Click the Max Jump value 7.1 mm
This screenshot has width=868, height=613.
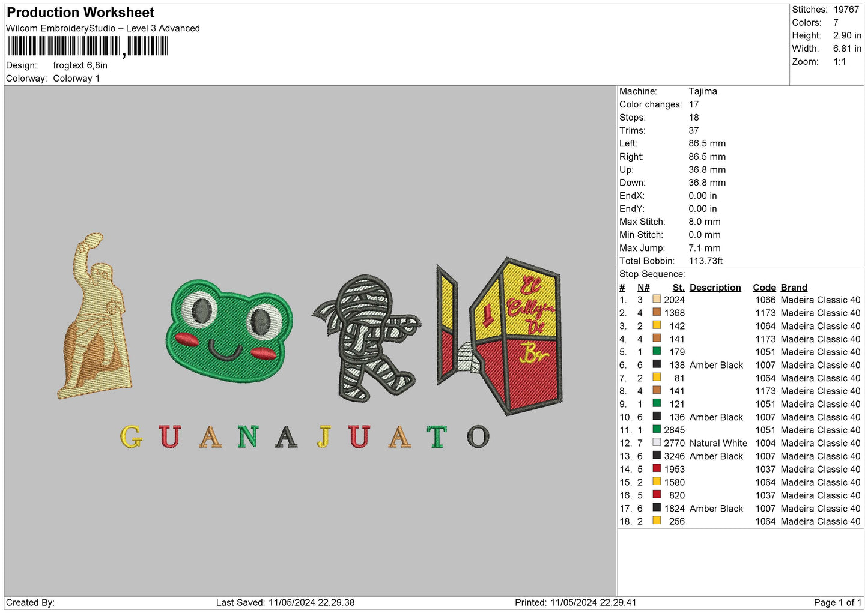[x=704, y=248]
